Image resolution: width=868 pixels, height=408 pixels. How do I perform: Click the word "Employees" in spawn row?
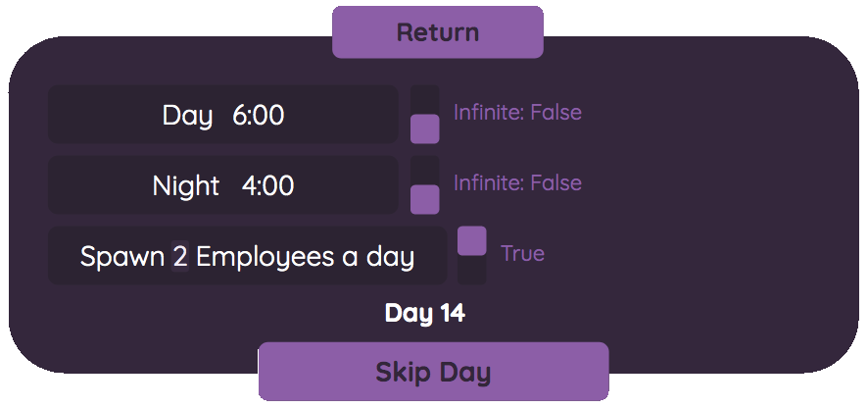point(265,257)
